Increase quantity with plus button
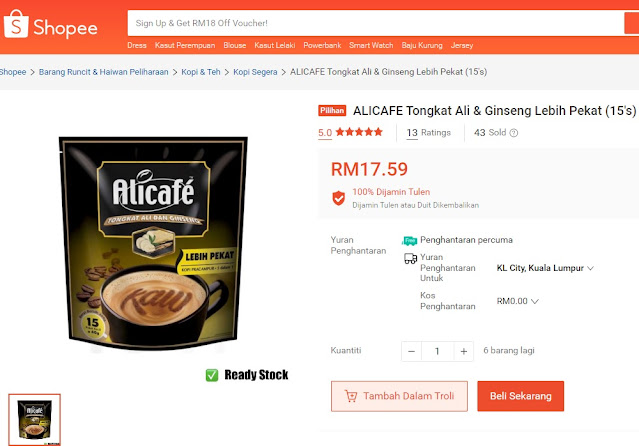 point(463,351)
